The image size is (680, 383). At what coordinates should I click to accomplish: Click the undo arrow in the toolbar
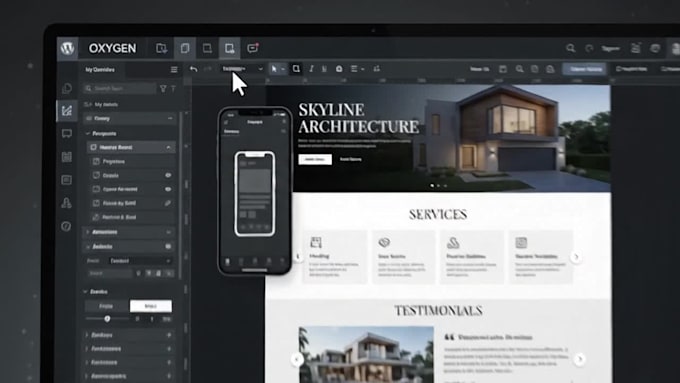tap(193, 69)
